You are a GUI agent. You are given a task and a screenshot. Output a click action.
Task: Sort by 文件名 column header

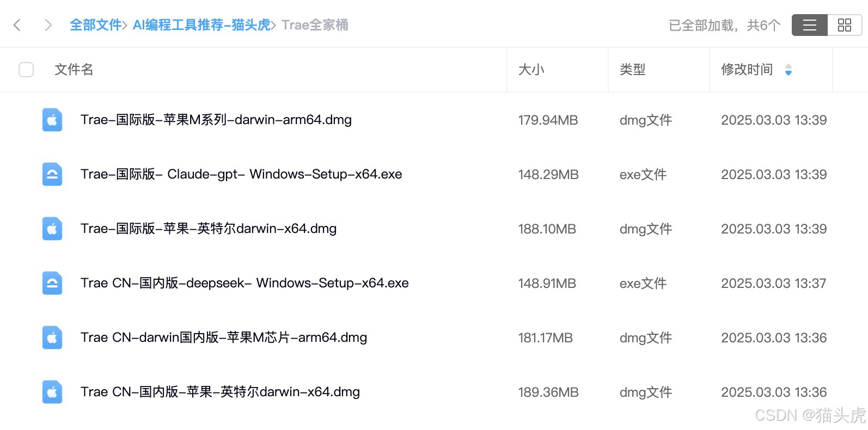74,70
